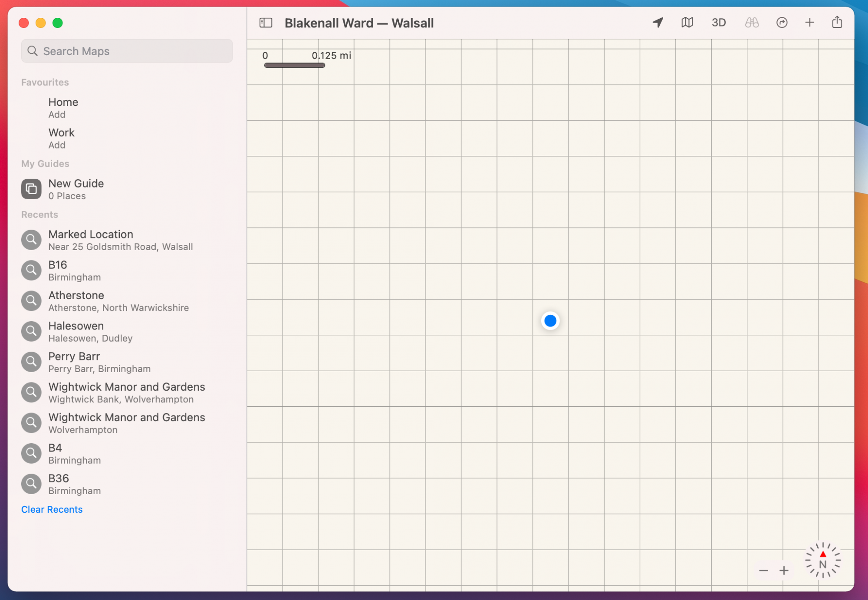Open directions with the route arrow icon
Screen dimensions: 868x600
tap(782, 23)
